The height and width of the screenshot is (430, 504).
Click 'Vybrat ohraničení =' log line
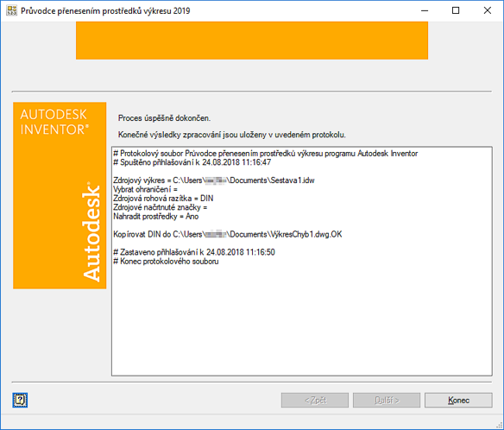pos(145,189)
